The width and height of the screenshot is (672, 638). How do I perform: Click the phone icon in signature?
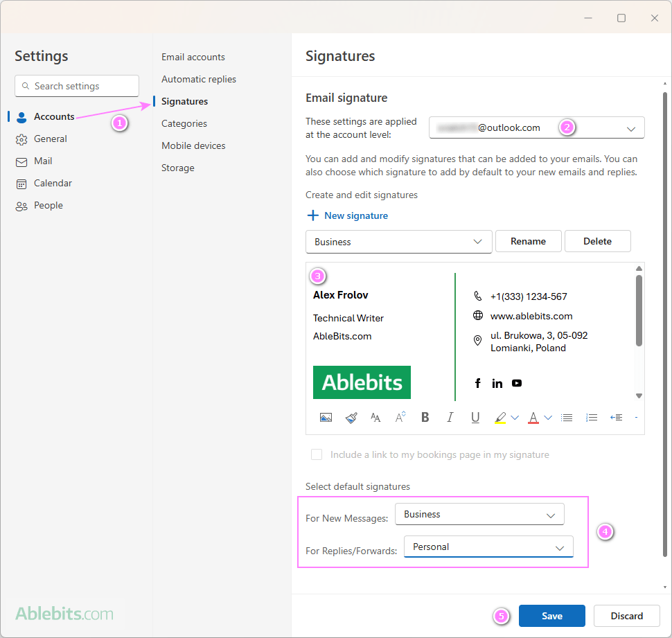tap(478, 296)
